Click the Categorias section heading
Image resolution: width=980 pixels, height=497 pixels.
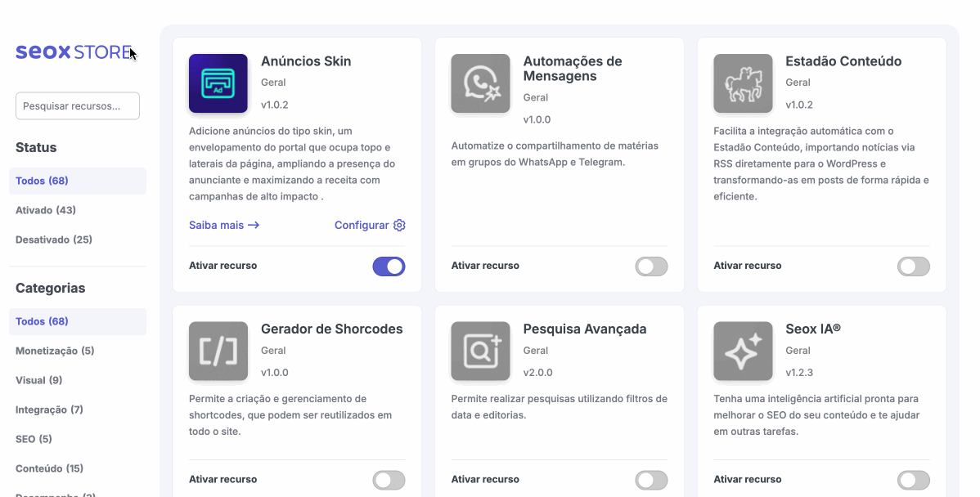coord(51,288)
